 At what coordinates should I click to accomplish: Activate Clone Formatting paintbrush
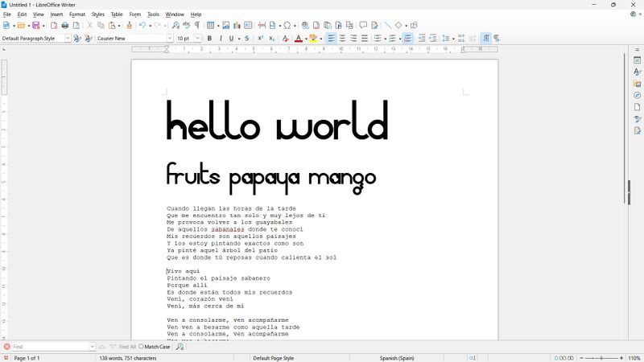pos(129,26)
